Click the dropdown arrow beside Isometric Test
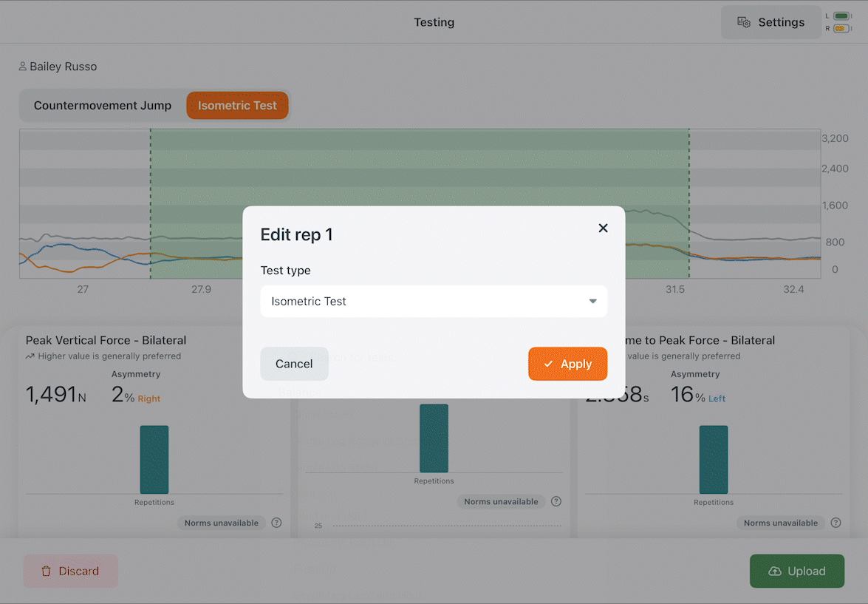Image resolution: width=868 pixels, height=604 pixels. [593, 302]
